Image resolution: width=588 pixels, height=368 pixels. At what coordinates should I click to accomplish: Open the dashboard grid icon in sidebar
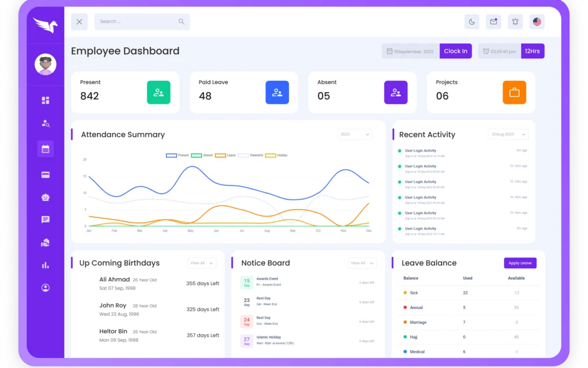tap(45, 100)
